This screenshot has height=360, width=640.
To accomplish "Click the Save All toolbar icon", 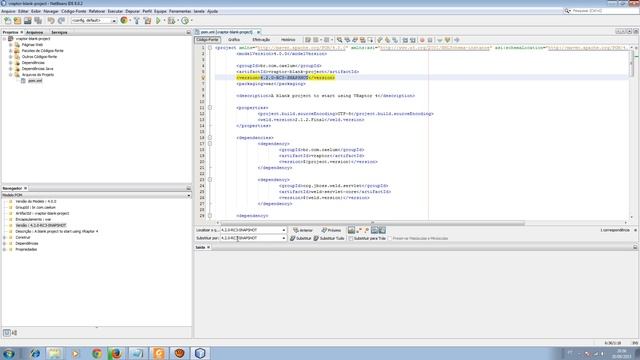I will (x=38, y=20).
